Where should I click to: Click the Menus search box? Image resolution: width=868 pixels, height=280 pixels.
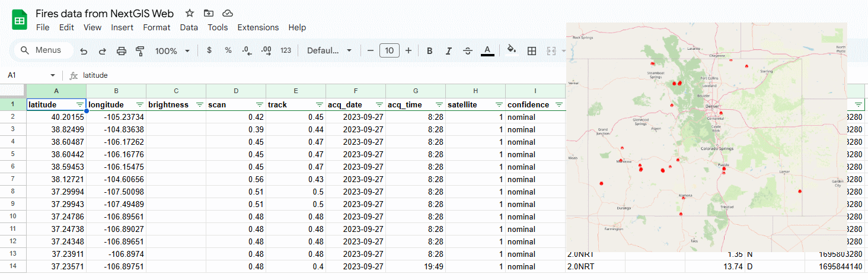(43, 50)
